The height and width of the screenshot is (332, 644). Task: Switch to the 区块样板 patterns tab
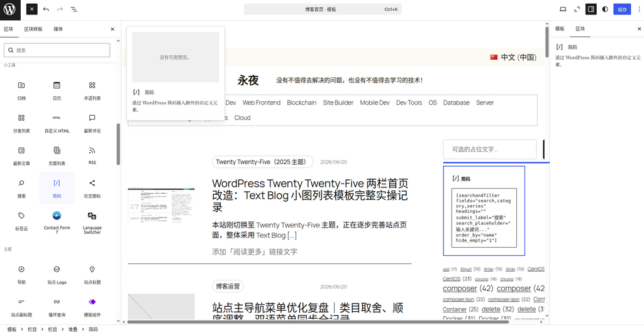(33, 29)
